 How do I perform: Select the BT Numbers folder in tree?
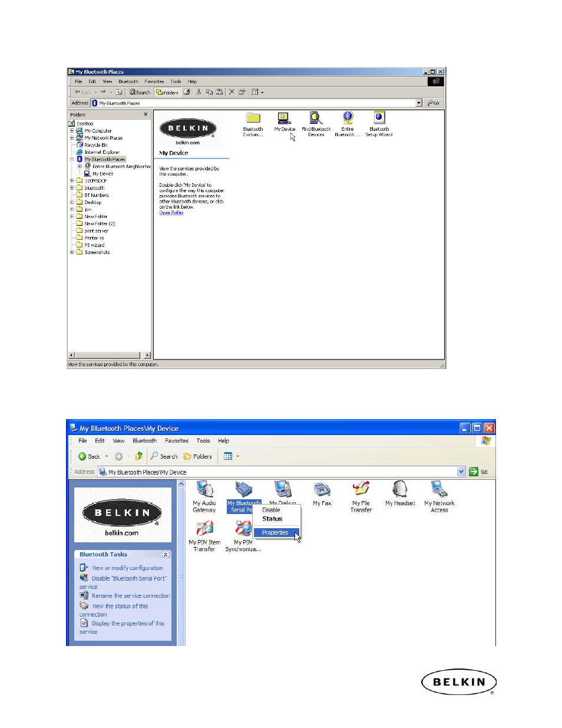tap(96, 195)
